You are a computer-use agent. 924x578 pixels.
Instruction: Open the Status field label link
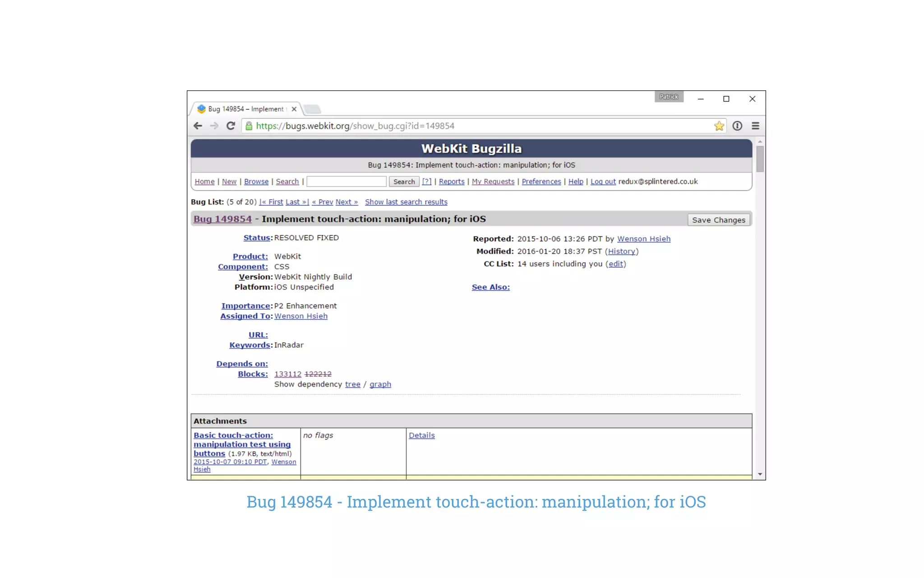[x=257, y=238]
